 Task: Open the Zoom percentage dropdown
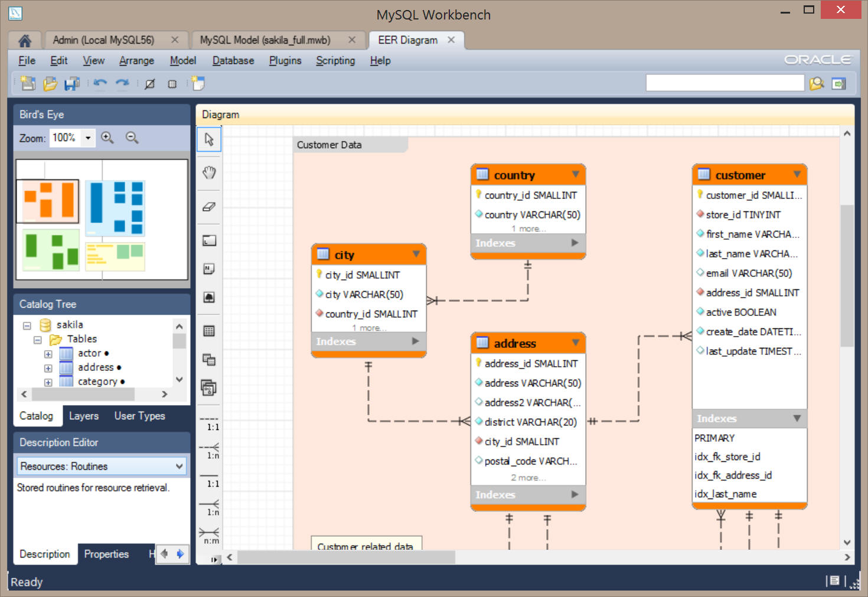coord(88,138)
